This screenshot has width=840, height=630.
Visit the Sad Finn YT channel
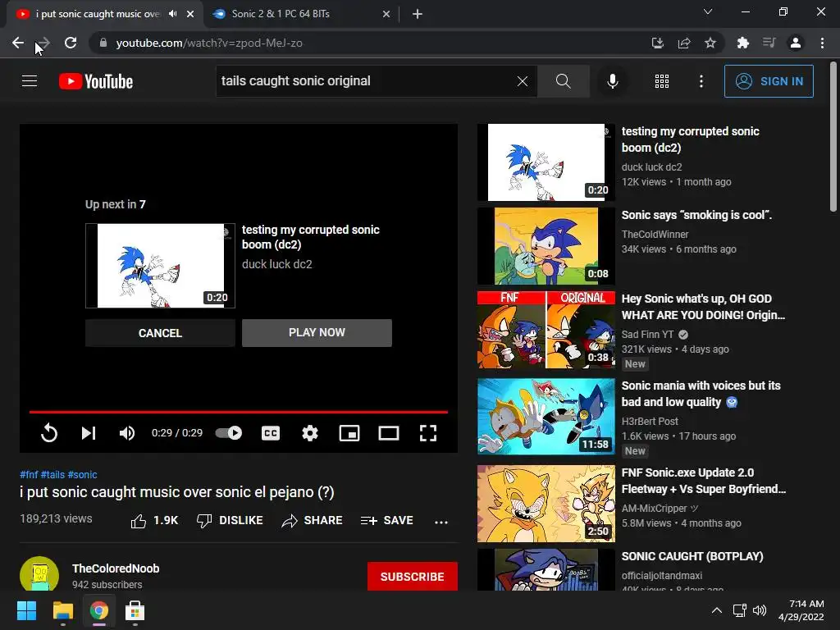click(x=648, y=335)
